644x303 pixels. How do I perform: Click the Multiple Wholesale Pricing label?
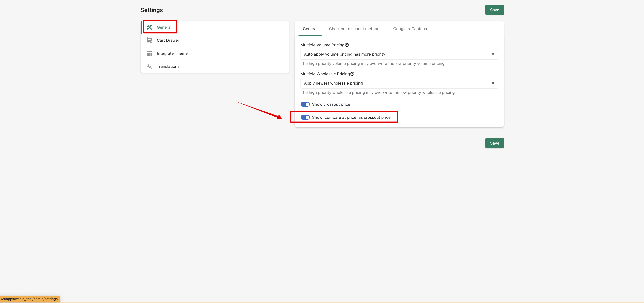pos(325,74)
